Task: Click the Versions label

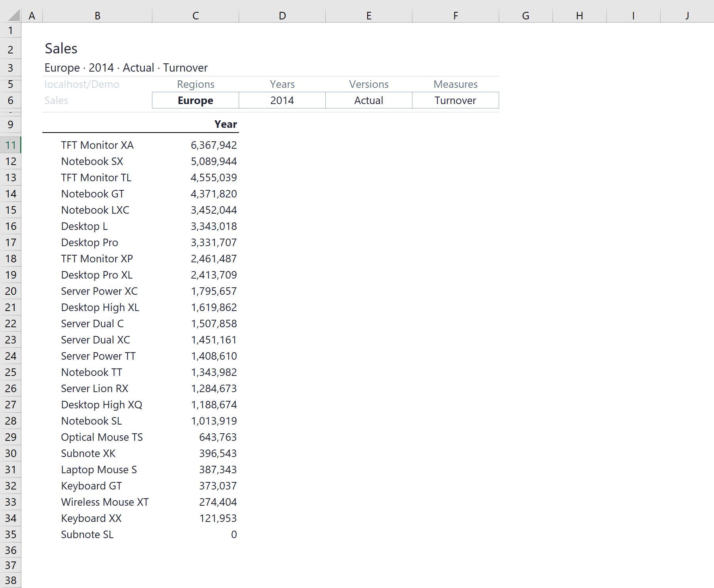Action: [369, 84]
